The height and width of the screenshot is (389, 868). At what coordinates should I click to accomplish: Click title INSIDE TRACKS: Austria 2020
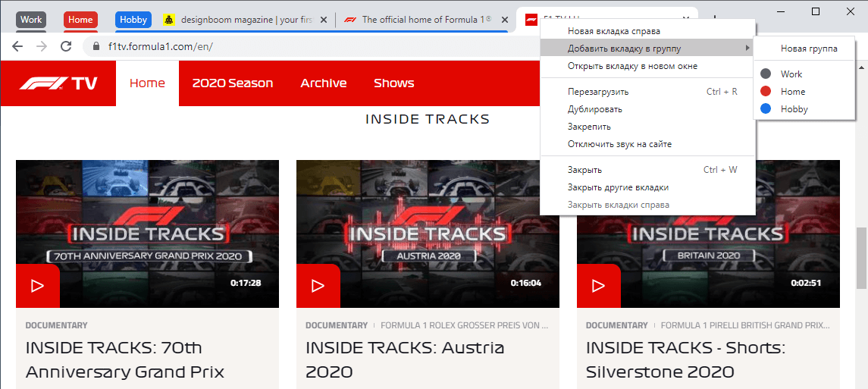point(406,359)
